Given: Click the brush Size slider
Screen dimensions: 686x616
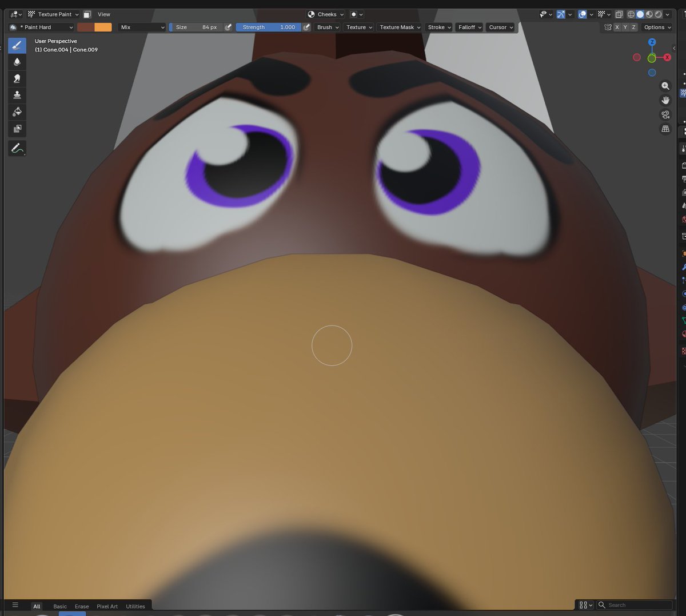Looking at the screenshot, I should [x=196, y=27].
